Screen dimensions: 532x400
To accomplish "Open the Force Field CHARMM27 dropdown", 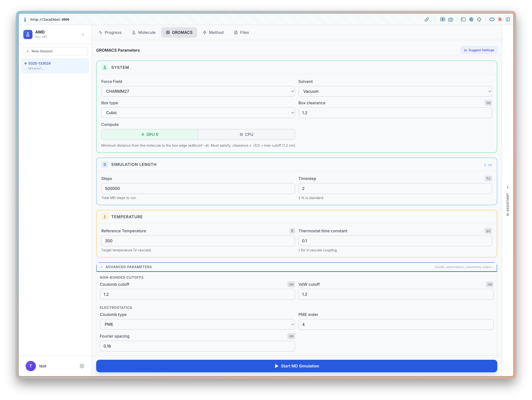I will (198, 91).
